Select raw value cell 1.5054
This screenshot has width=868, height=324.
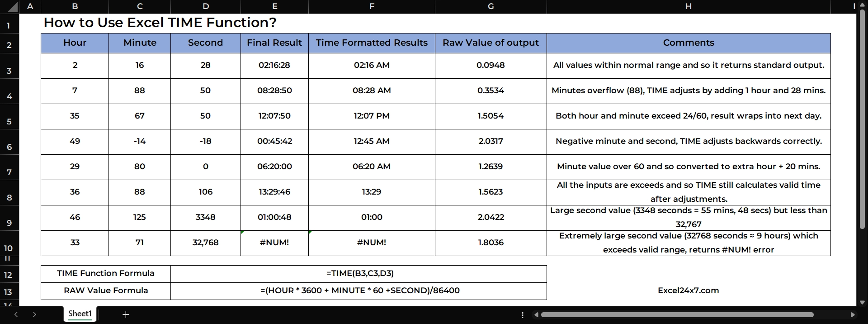[491, 117]
